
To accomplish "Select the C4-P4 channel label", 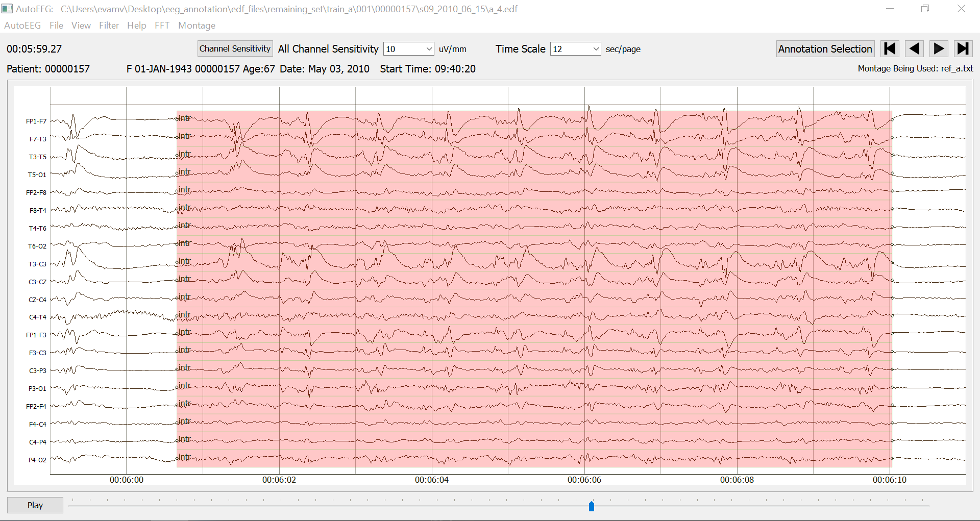I will point(38,442).
